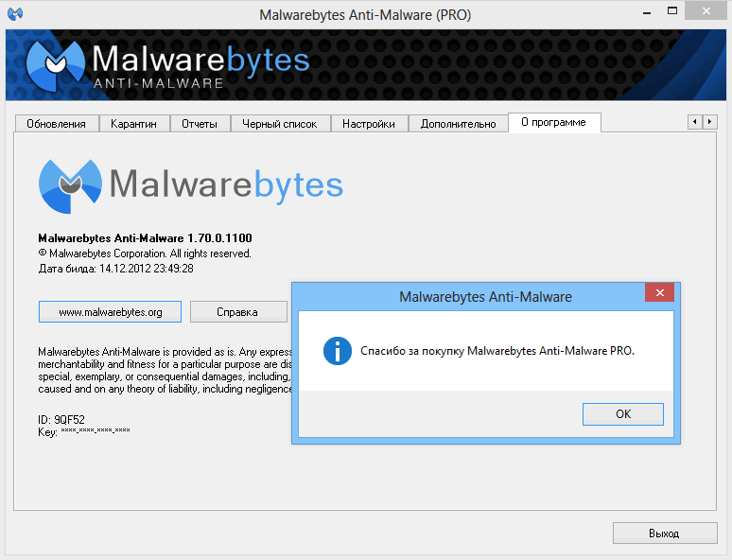
Task: Confirm the dialog with the OK button
Action: pos(622,414)
